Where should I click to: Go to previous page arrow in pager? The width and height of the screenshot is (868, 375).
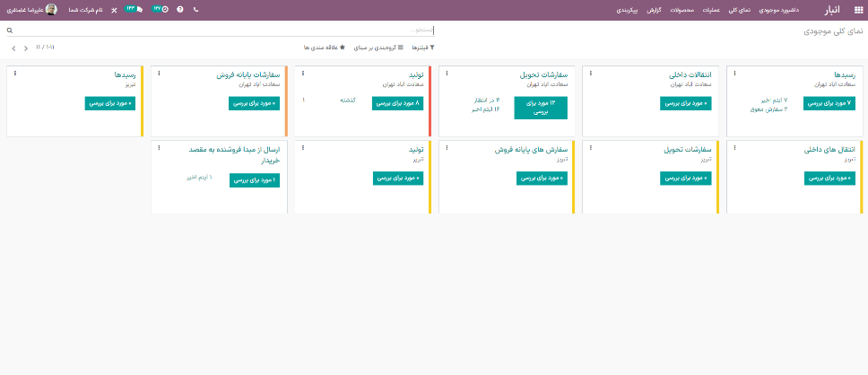25,47
